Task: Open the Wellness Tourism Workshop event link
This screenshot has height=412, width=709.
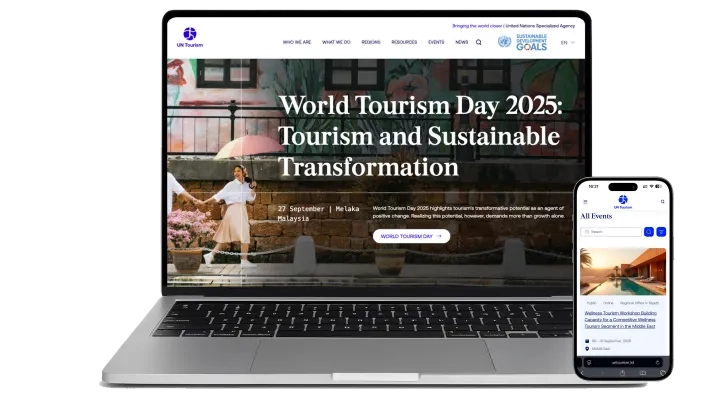Action: pos(622,319)
